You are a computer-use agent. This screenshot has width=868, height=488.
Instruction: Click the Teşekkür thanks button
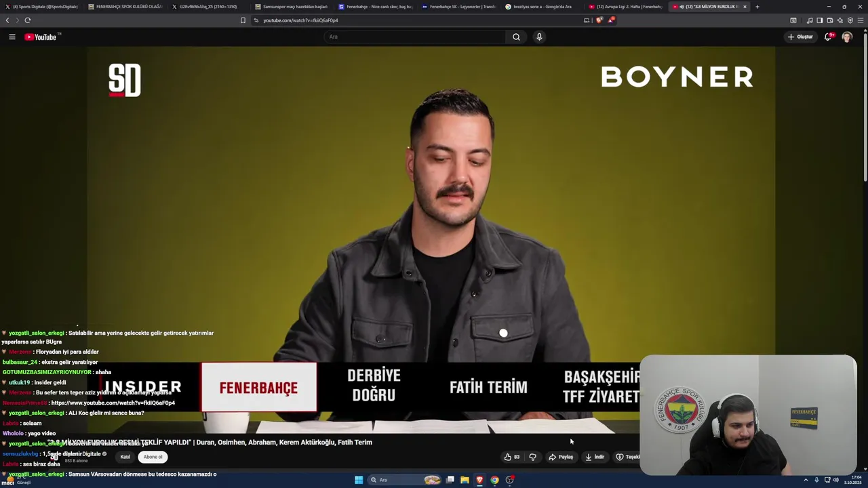[x=627, y=457]
